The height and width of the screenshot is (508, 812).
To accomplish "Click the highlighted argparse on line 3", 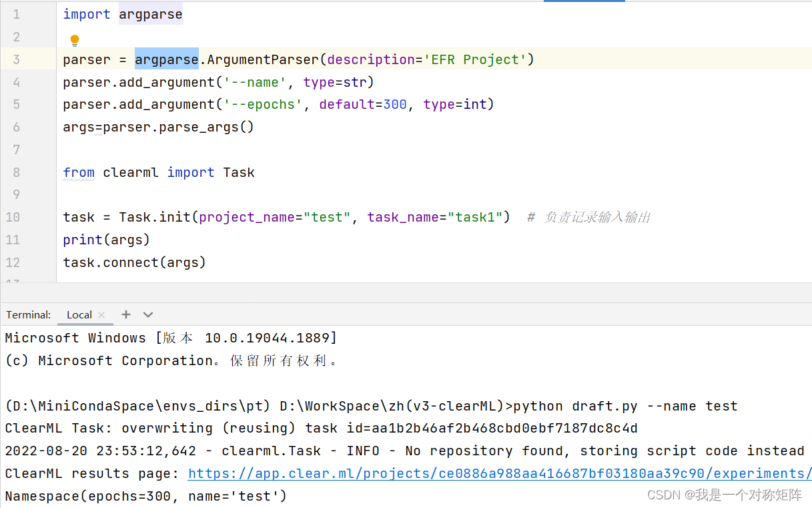I will tap(167, 59).
